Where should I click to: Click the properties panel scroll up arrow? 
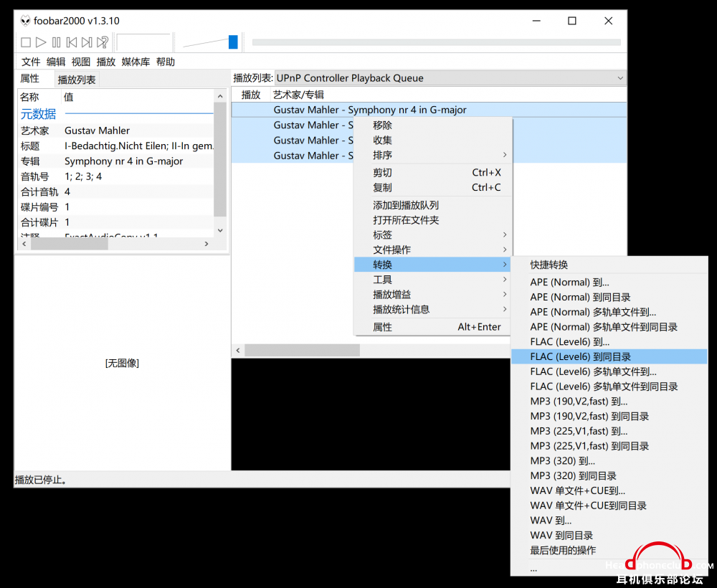(x=220, y=96)
